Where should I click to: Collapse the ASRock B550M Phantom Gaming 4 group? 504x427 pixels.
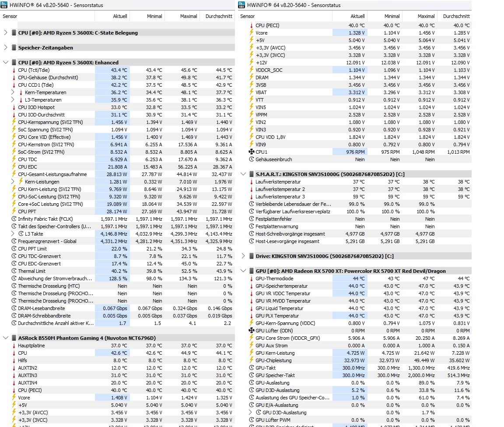point(5,338)
